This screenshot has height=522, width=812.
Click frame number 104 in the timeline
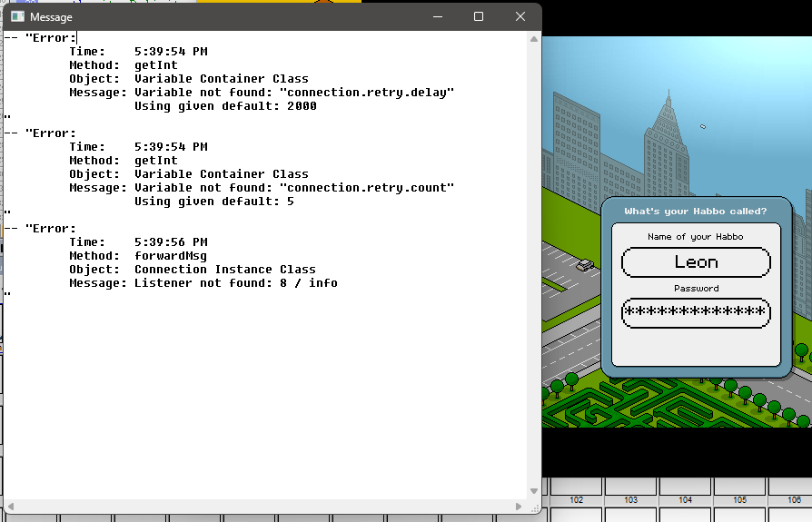click(x=685, y=500)
